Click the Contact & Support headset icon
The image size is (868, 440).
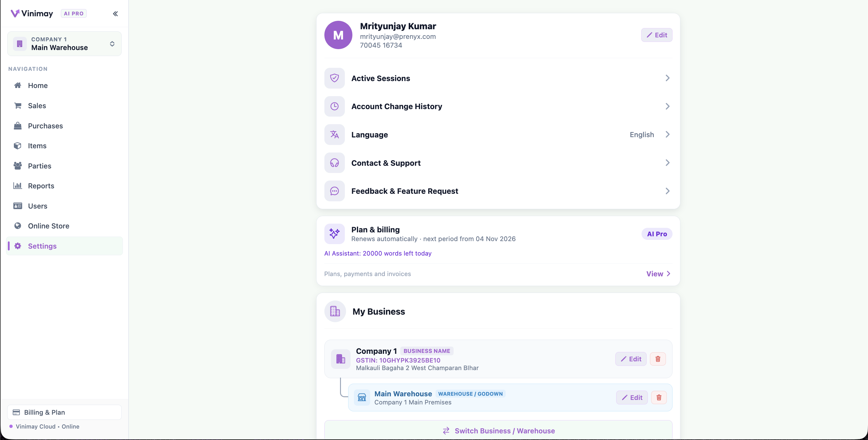click(x=334, y=163)
